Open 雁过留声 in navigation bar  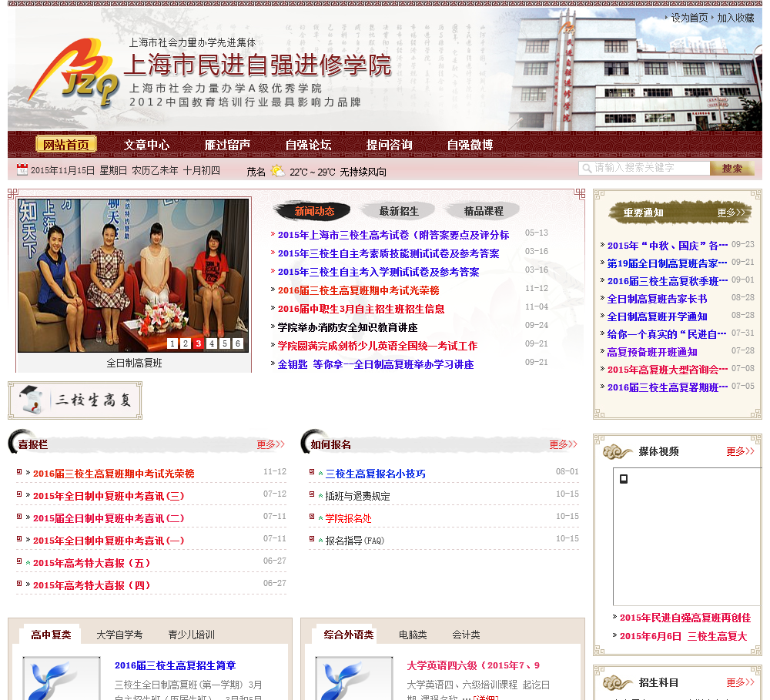click(227, 145)
